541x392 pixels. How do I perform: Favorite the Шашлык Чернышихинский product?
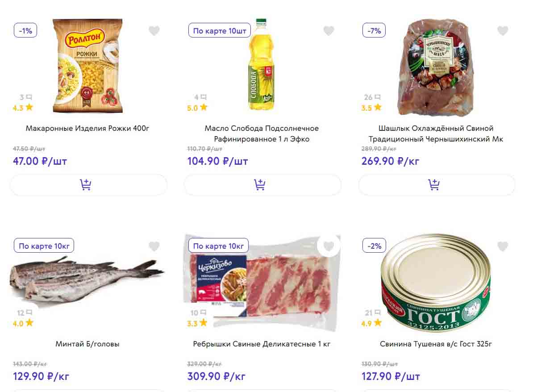click(503, 31)
